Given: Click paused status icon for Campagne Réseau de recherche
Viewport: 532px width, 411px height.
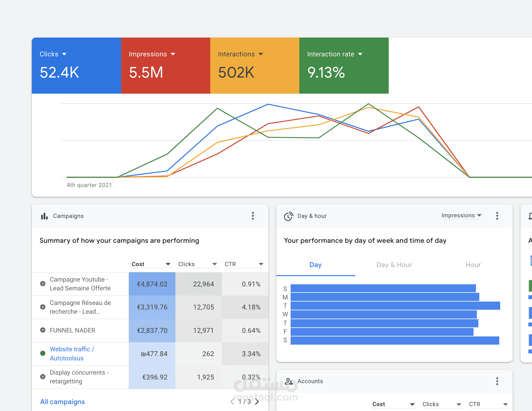Looking at the screenshot, I should pos(43,307).
